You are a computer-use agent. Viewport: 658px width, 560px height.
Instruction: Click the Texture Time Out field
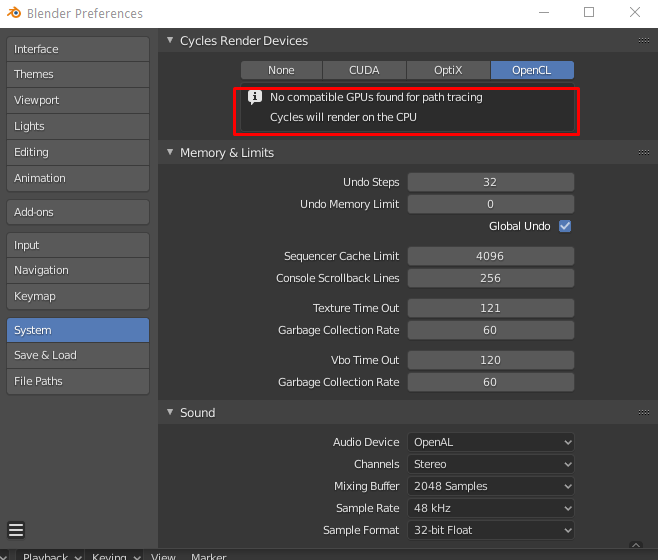tap(491, 308)
